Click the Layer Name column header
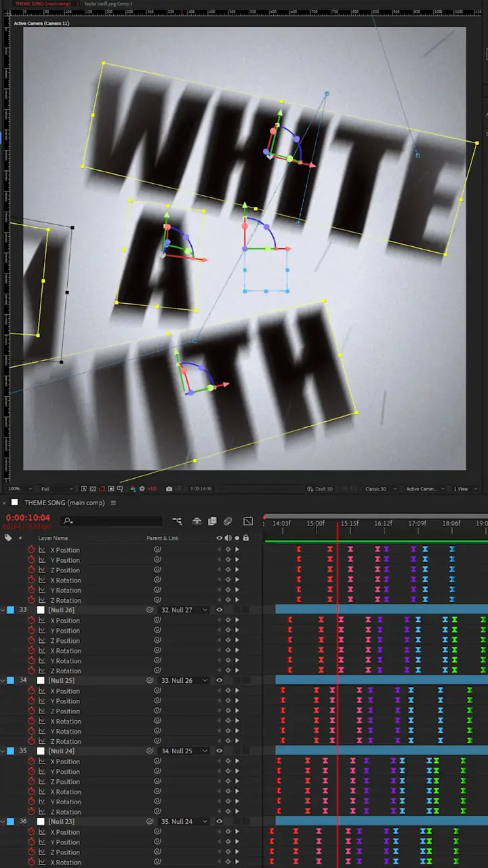 pyautogui.click(x=53, y=538)
